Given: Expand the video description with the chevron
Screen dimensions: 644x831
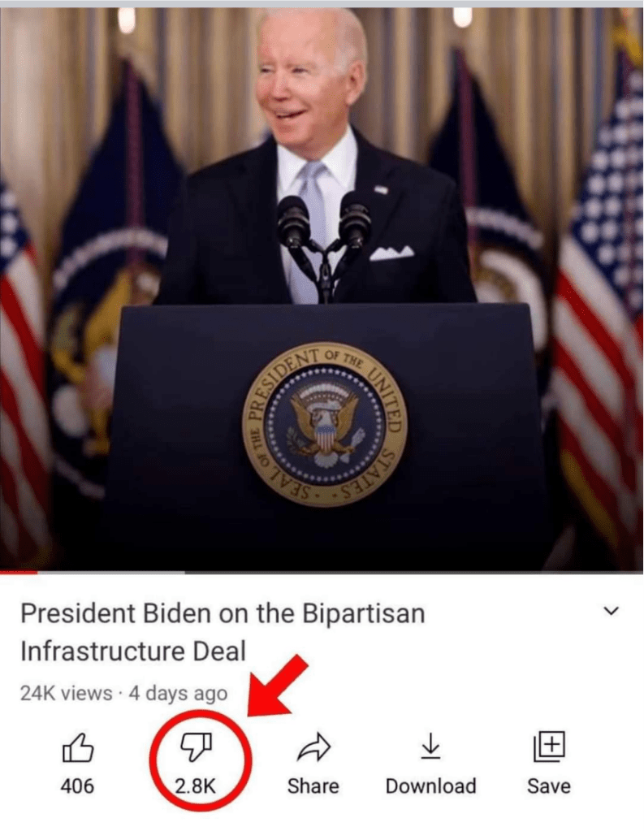Looking at the screenshot, I should point(612,611).
